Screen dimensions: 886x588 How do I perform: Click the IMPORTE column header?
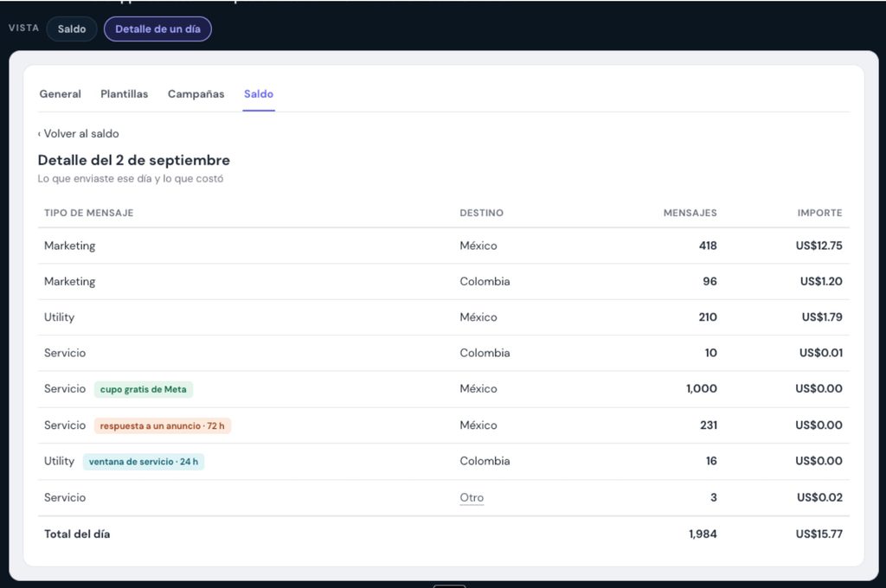[819, 213]
